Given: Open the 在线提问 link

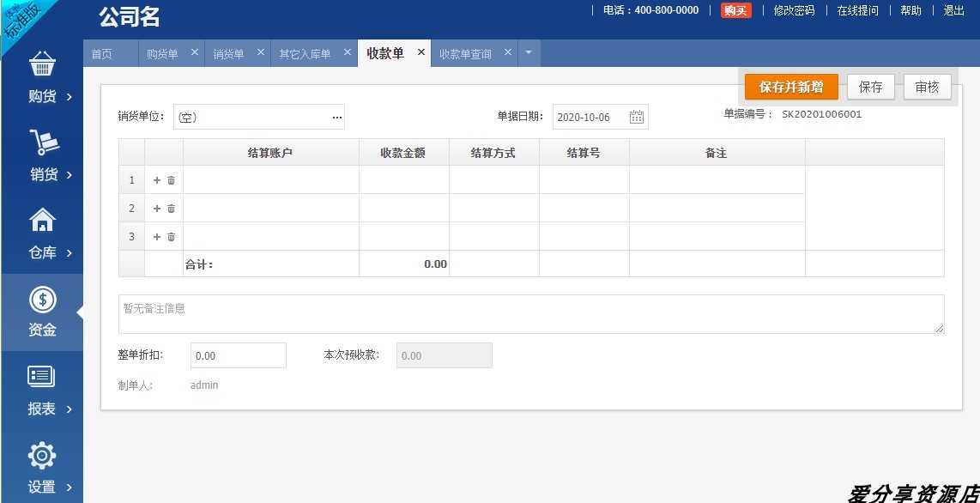Looking at the screenshot, I should pos(857,10).
